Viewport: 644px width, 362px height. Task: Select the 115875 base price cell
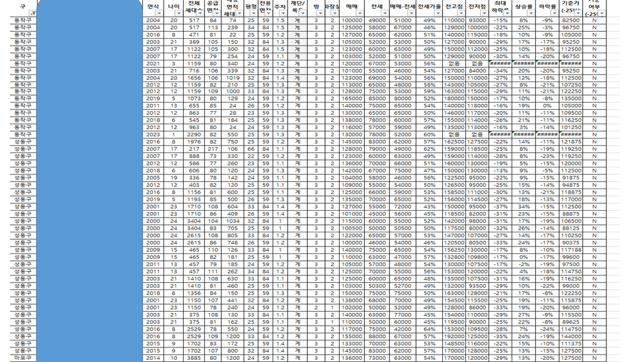click(x=570, y=301)
